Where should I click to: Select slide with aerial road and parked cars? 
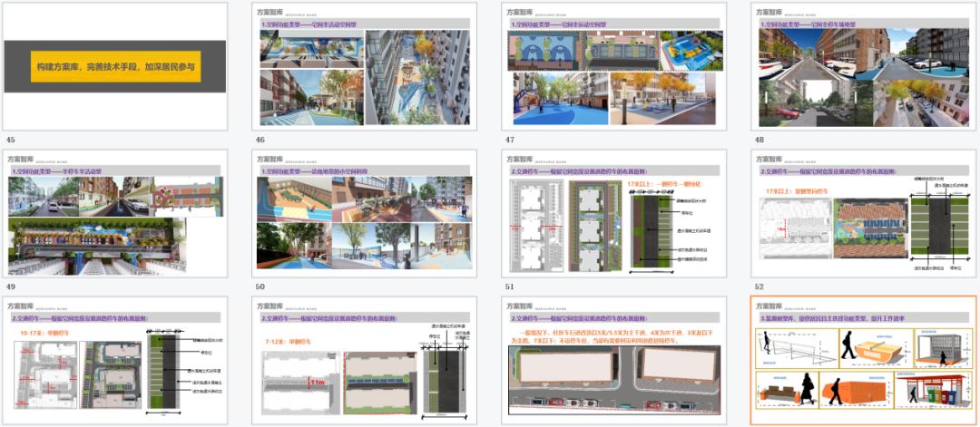coord(613,360)
